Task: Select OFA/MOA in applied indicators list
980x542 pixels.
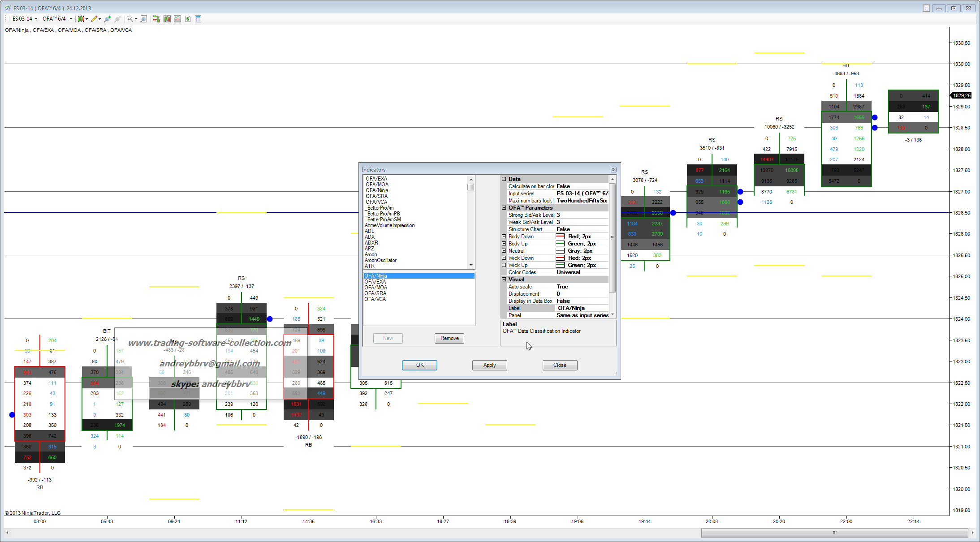Action: (376, 288)
